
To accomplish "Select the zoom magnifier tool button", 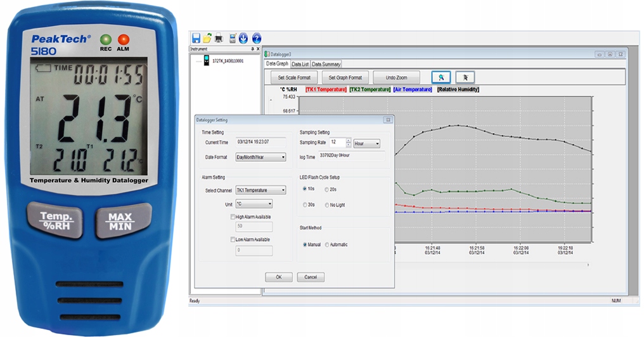I will [441, 77].
